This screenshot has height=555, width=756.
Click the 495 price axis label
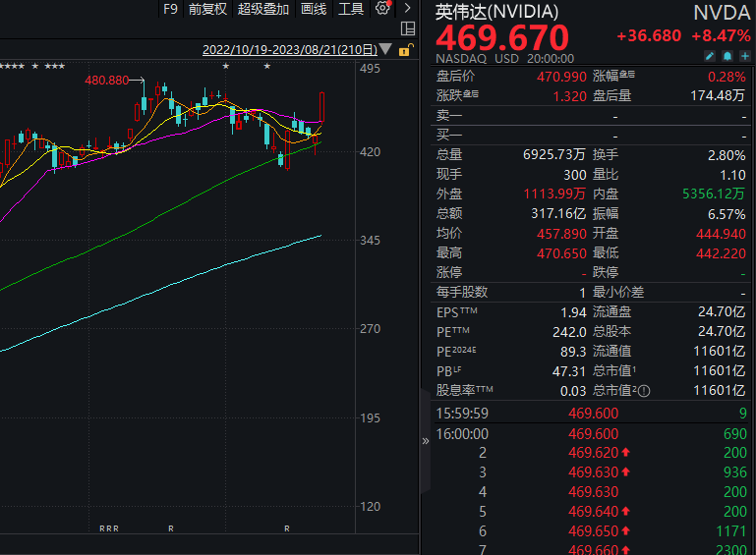(x=370, y=69)
